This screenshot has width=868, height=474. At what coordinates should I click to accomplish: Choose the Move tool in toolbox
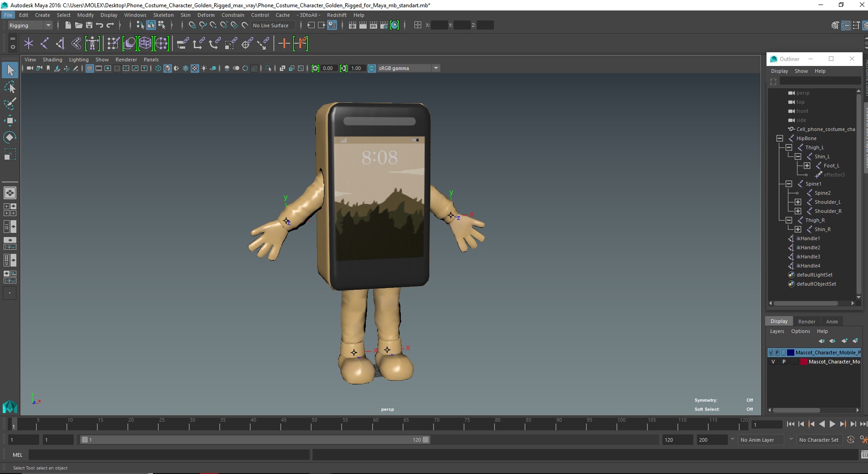(10, 120)
